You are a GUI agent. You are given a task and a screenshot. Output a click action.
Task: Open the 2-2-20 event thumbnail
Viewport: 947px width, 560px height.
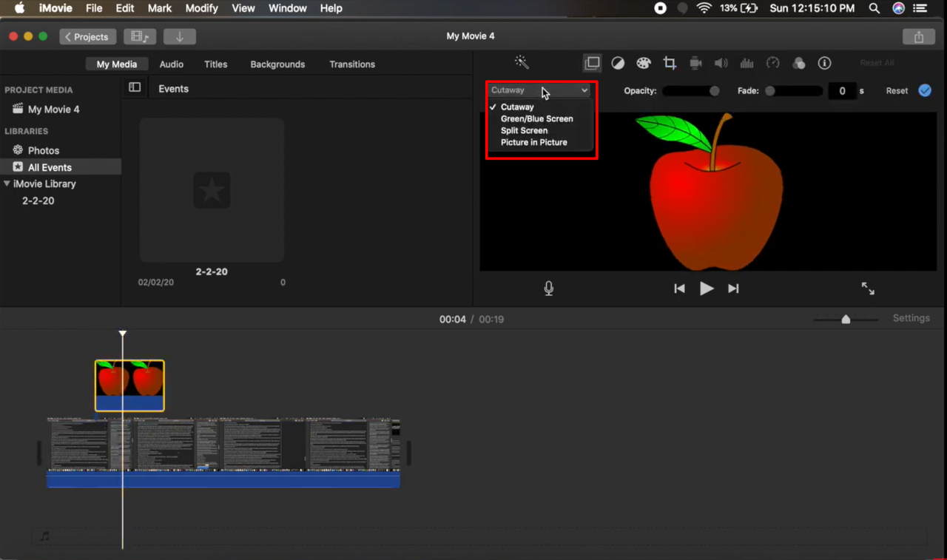tap(212, 190)
